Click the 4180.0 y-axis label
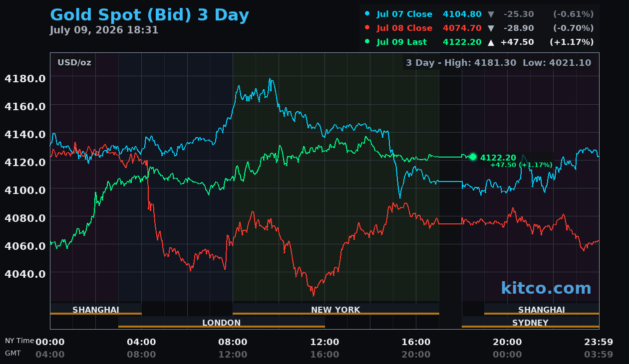Image resolution: width=629 pixels, height=364 pixels. pos(25,79)
